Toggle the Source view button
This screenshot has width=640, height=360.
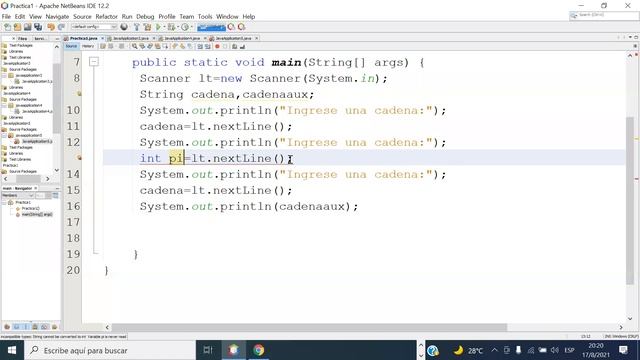71,47
